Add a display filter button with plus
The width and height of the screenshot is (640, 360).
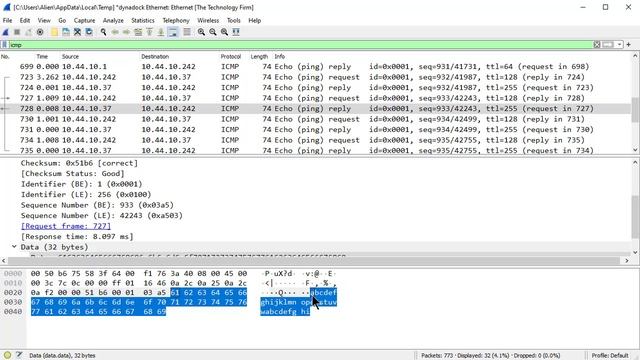click(629, 44)
